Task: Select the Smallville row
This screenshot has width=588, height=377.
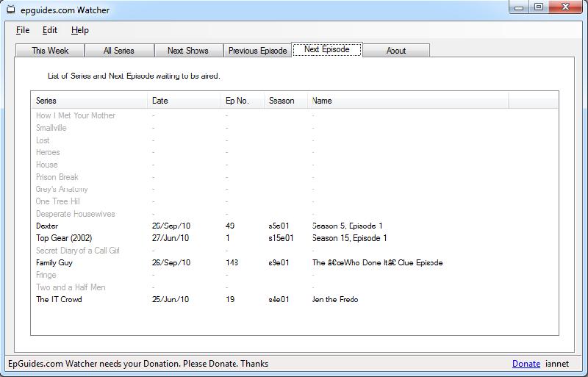Action: click(295, 128)
